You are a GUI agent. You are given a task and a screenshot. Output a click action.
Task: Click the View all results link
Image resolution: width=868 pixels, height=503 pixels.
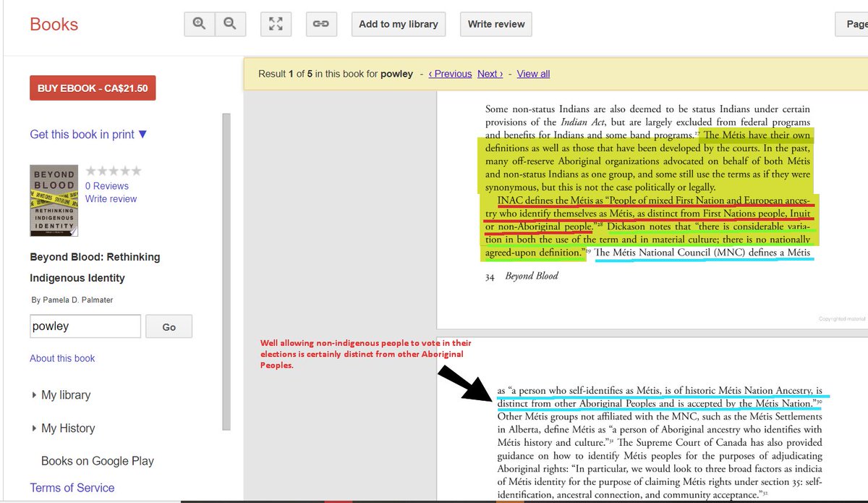[x=533, y=74]
